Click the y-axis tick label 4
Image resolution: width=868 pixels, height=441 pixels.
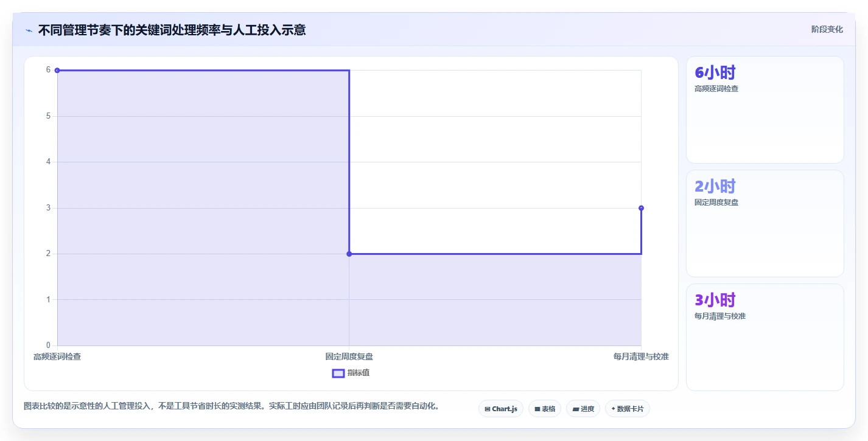click(x=48, y=162)
